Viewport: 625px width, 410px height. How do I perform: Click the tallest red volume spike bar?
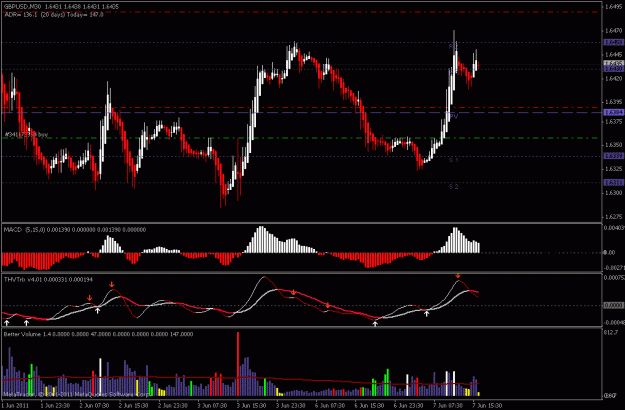238,364
